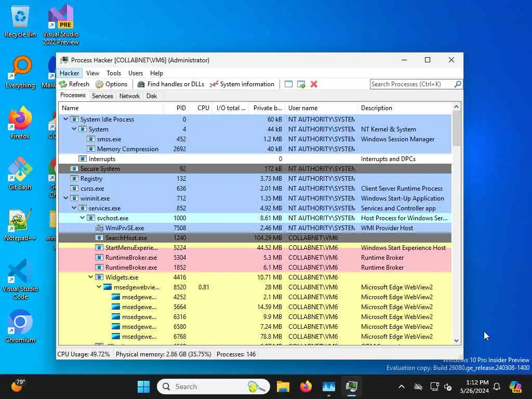Open the Options toolbar button
Viewport: 532px width, 399px height.
pos(111,84)
